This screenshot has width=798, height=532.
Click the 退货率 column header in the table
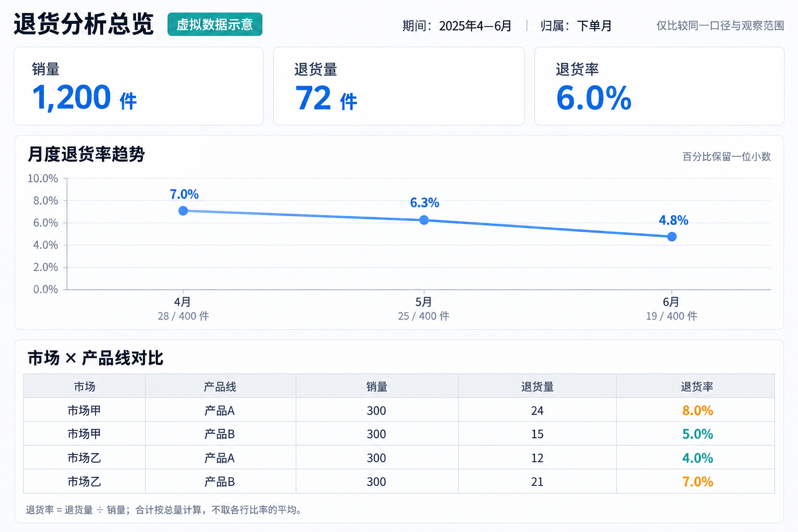697,387
